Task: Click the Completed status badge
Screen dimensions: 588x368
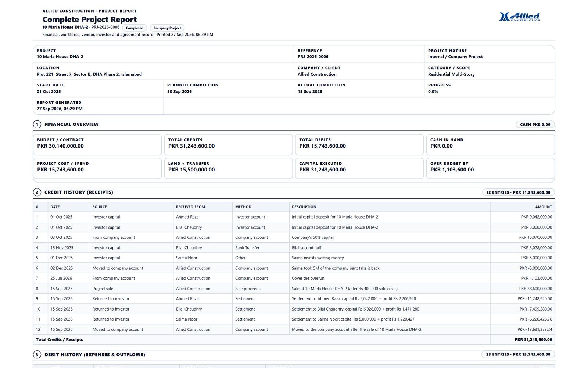Action: tap(135, 28)
